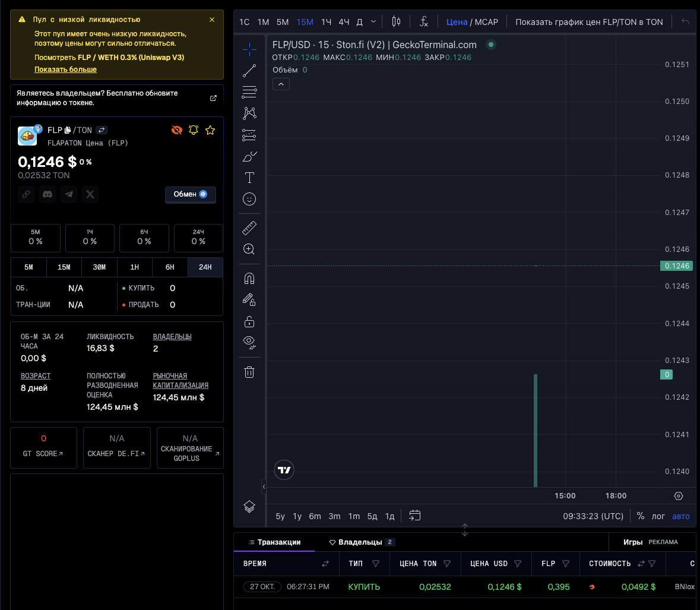Open the token Discord icon

tap(47, 194)
